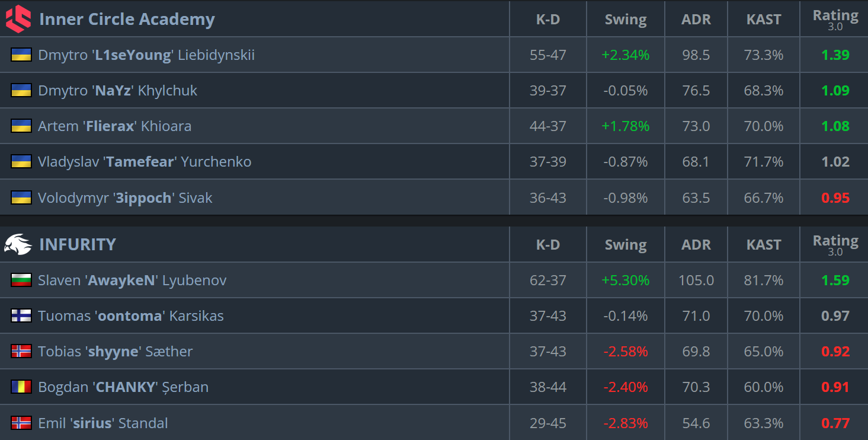Click the Romanian flag beside CHANKY
868x440 pixels.
click(21, 387)
